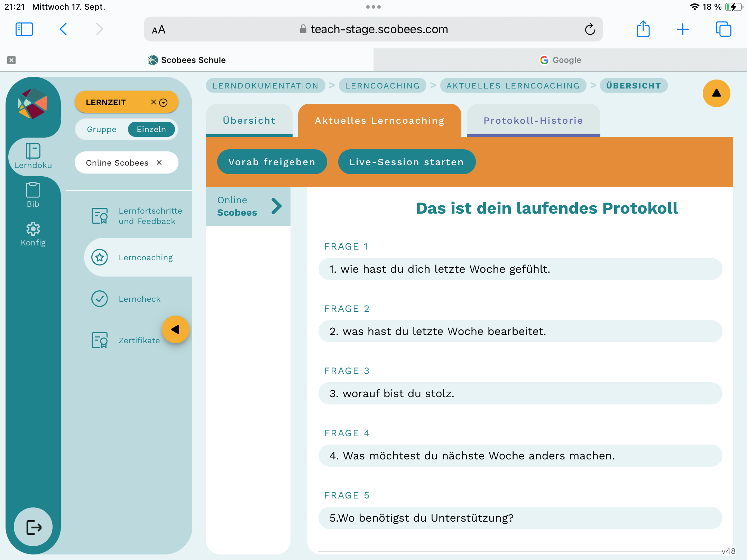Open the Lerndoku sidebar section

tap(33, 156)
